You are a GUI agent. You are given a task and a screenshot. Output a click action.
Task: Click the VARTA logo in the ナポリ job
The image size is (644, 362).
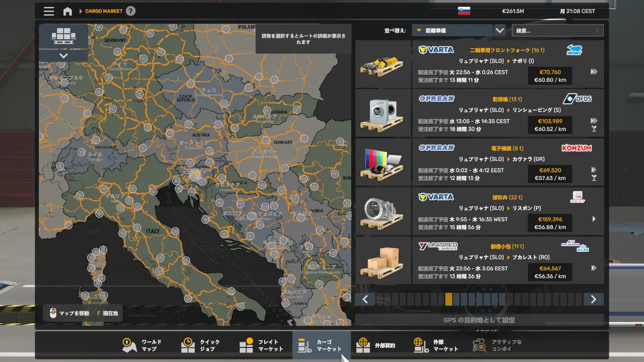(436, 50)
